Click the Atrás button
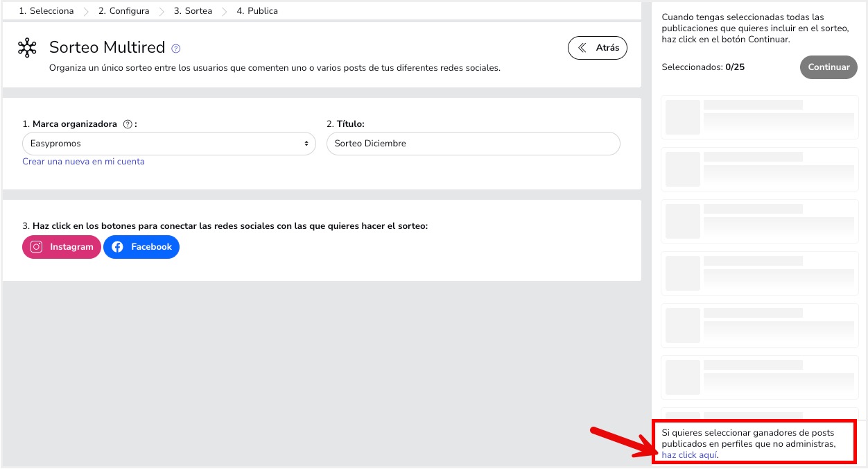Image resolution: width=868 pixels, height=469 pixels. (598, 47)
